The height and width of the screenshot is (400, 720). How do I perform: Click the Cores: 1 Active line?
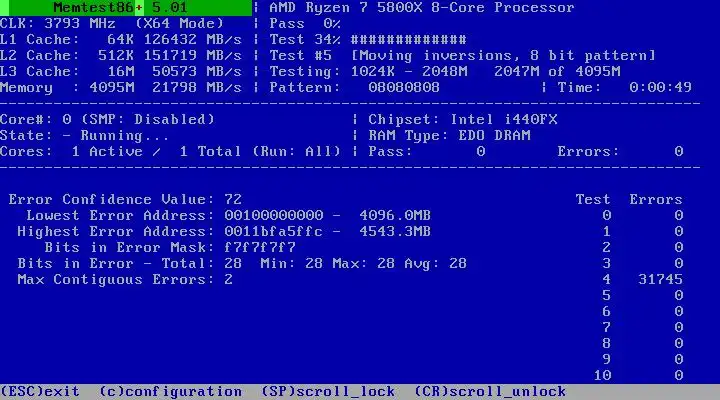(x=170, y=152)
